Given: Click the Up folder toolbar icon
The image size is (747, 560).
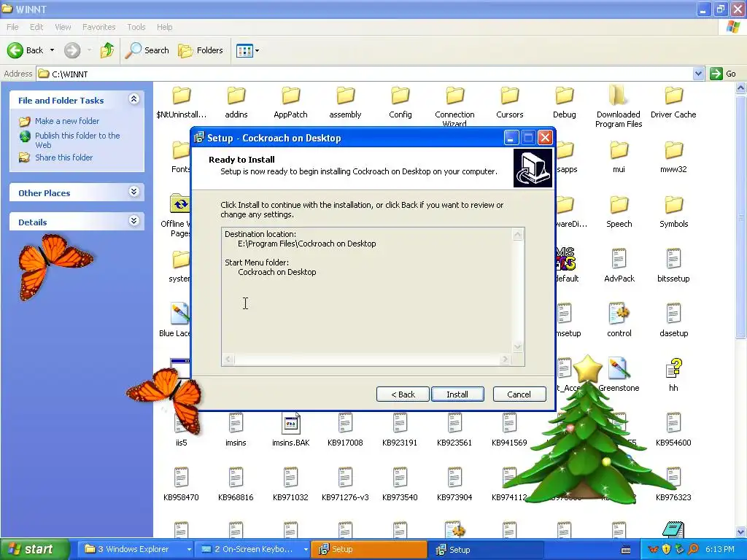Looking at the screenshot, I should coord(107,50).
